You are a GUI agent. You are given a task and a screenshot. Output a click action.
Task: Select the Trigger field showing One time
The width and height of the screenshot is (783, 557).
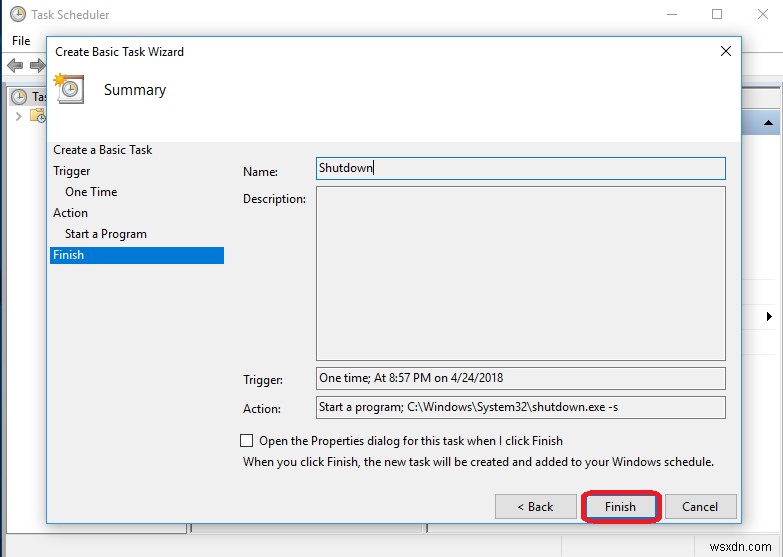pyautogui.click(x=520, y=378)
